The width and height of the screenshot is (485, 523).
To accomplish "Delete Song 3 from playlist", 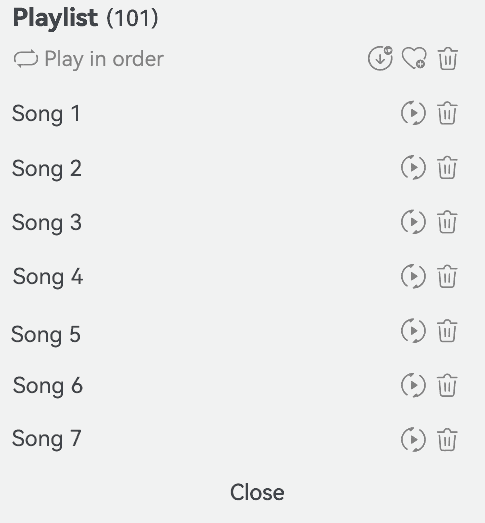I will 447,222.
